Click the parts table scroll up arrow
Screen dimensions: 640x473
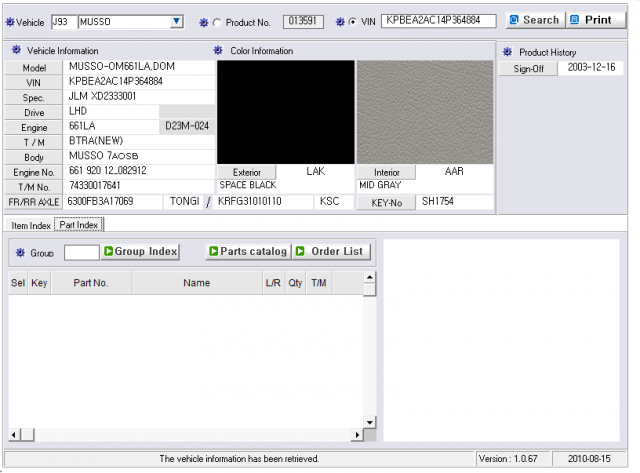(x=369, y=277)
